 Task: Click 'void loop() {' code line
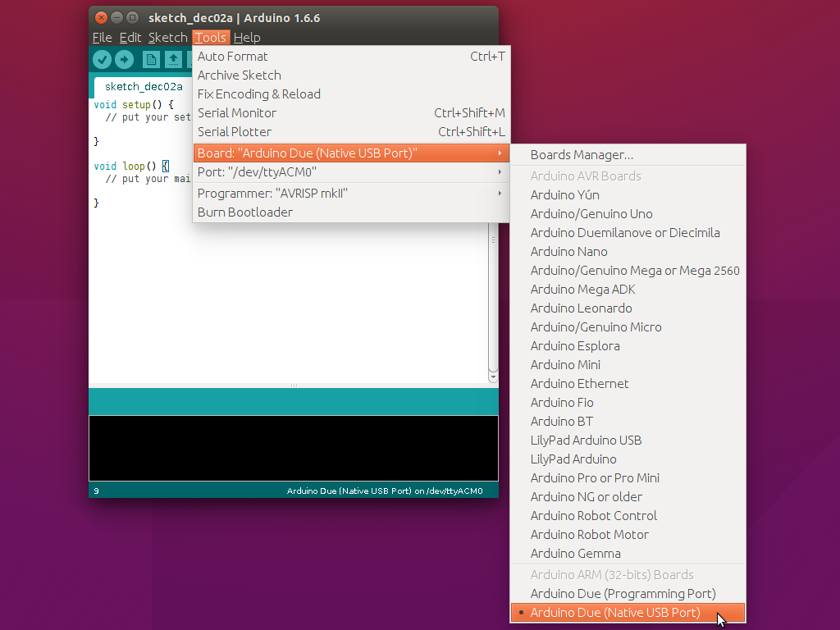[x=131, y=166]
